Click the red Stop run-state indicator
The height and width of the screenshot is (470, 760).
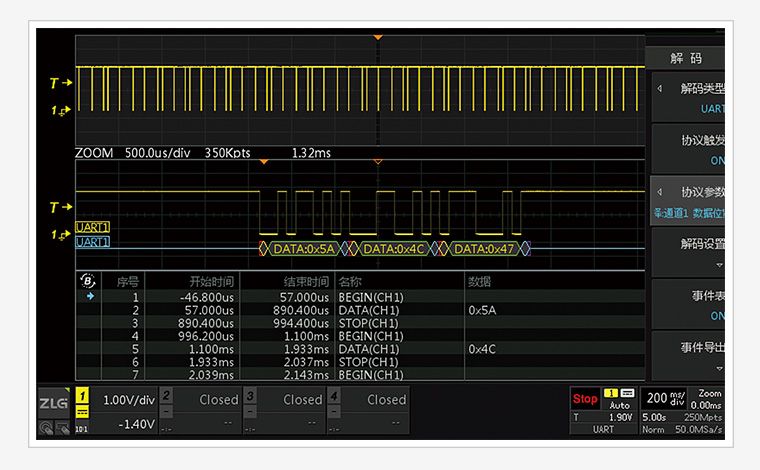pyautogui.click(x=585, y=398)
